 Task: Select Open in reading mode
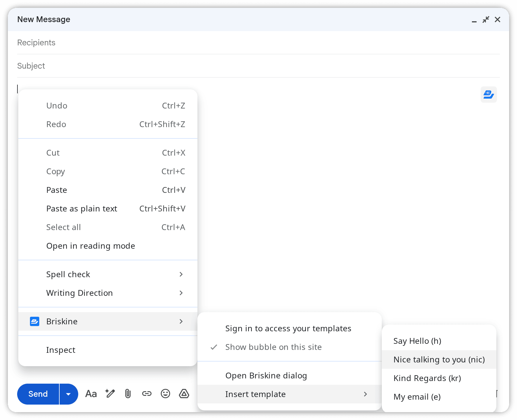tap(90, 246)
